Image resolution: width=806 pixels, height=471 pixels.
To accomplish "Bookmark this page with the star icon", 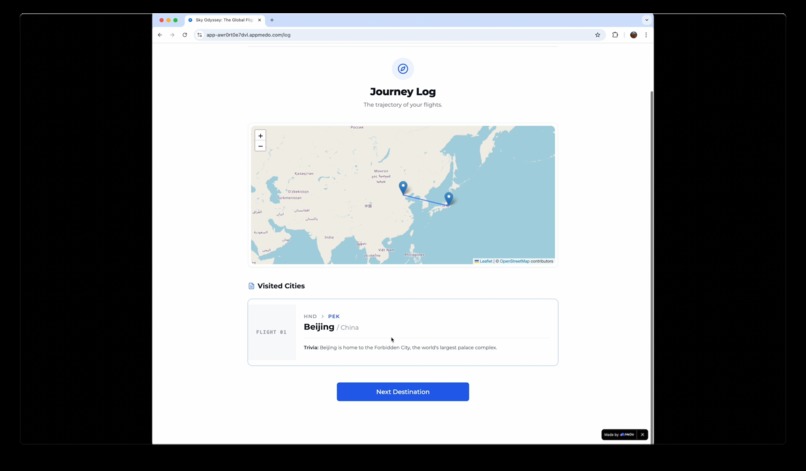I will 597,35.
